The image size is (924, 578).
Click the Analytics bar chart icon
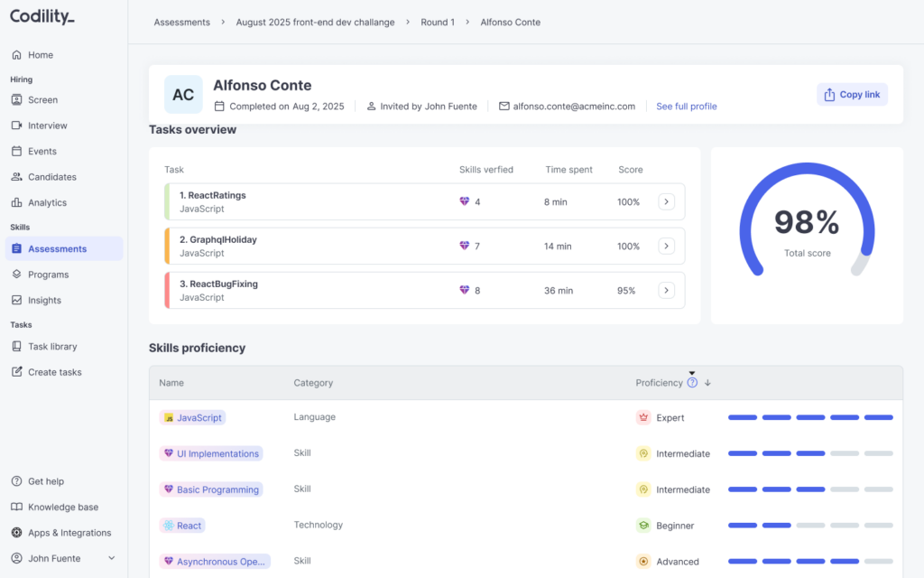pos(16,202)
